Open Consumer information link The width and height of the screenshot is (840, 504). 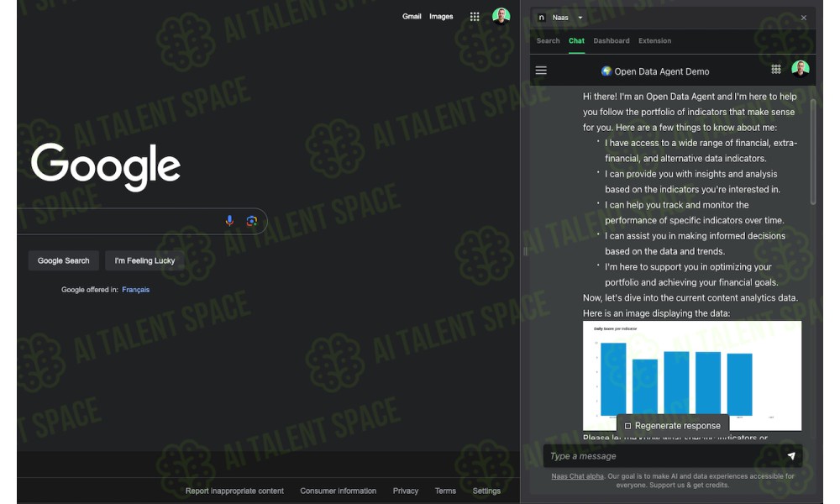(x=338, y=491)
